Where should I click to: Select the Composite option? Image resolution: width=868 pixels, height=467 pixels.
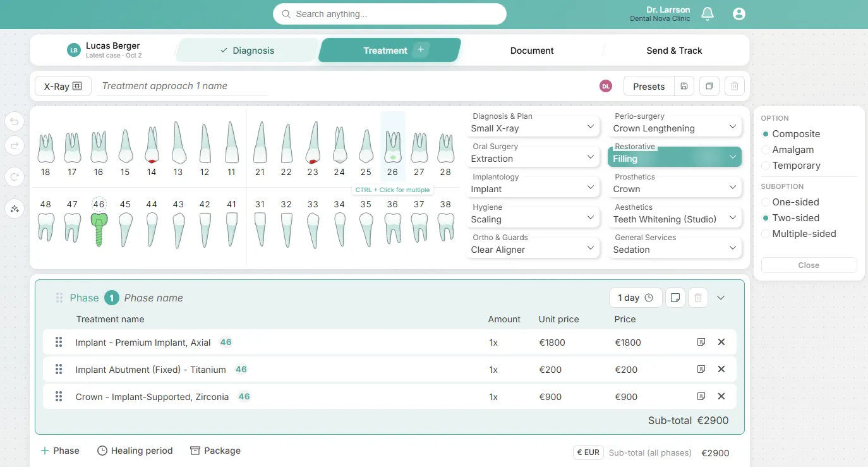(791, 134)
